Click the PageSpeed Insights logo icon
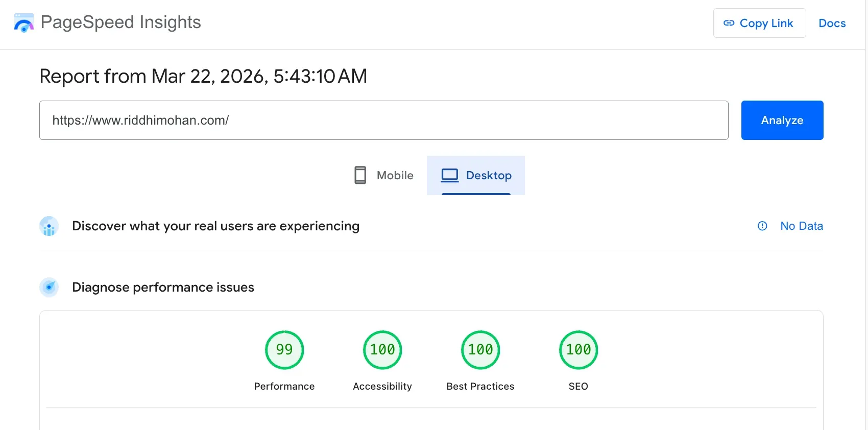 [x=23, y=23]
